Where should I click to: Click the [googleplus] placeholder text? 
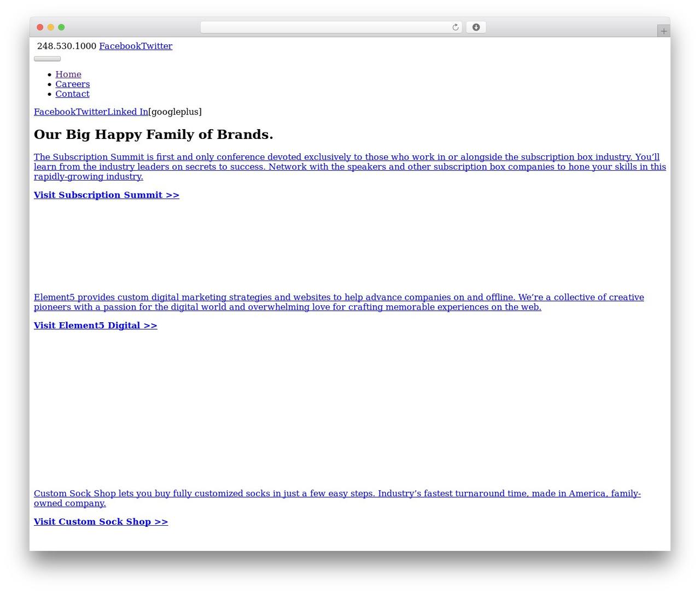(x=175, y=112)
